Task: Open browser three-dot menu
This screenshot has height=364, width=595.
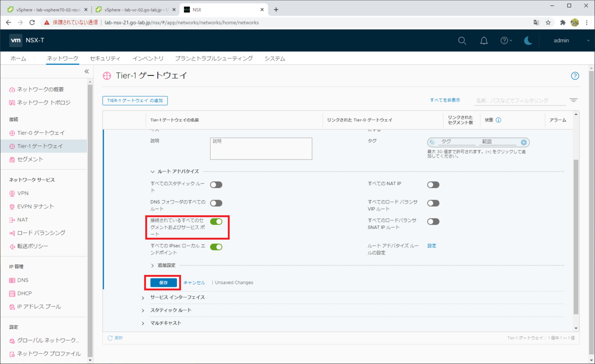Action: (587, 22)
